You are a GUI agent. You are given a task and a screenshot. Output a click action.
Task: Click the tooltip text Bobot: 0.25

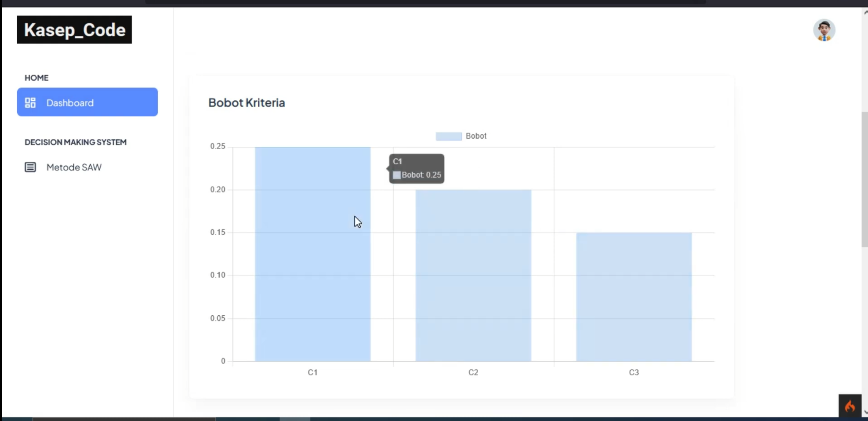click(x=421, y=175)
